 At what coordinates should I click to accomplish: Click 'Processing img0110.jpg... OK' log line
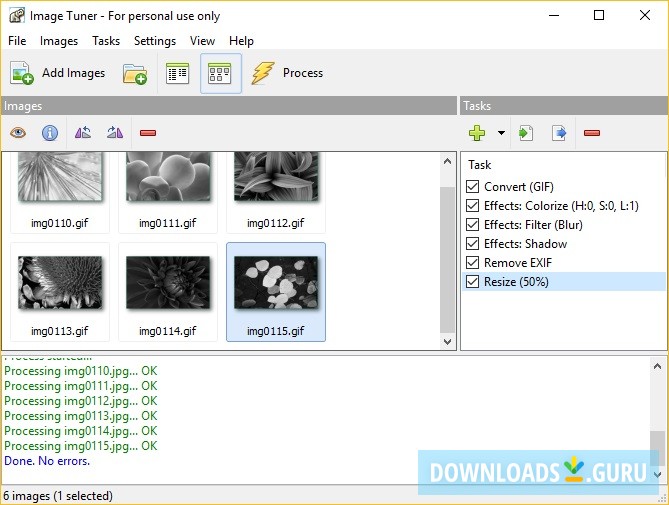tap(81, 371)
